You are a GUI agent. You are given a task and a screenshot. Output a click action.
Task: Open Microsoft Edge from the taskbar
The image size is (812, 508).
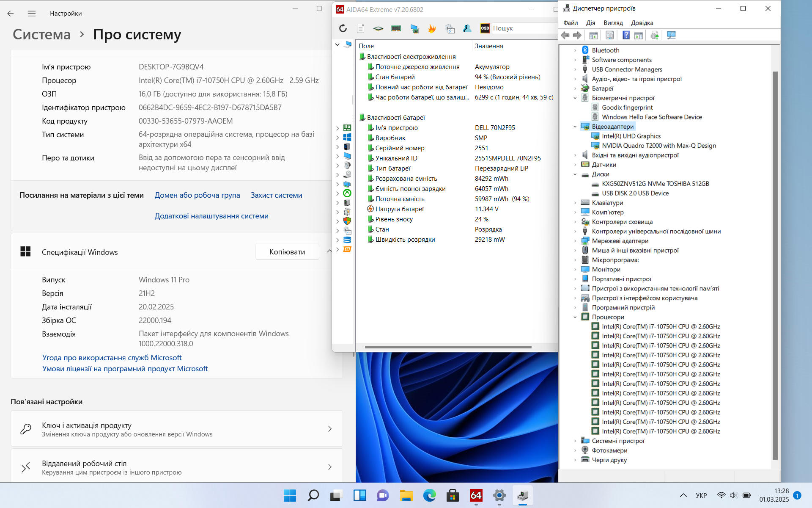(429, 495)
